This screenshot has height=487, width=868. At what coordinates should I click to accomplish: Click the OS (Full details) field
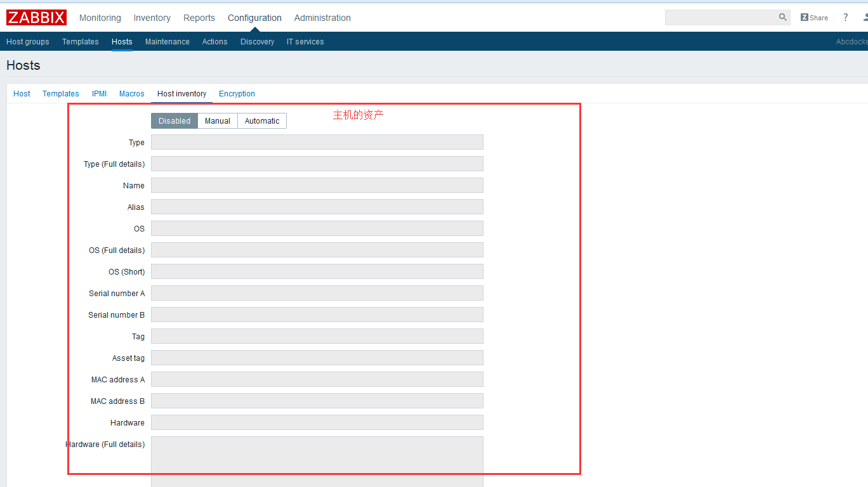pyautogui.click(x=317, y=250)
